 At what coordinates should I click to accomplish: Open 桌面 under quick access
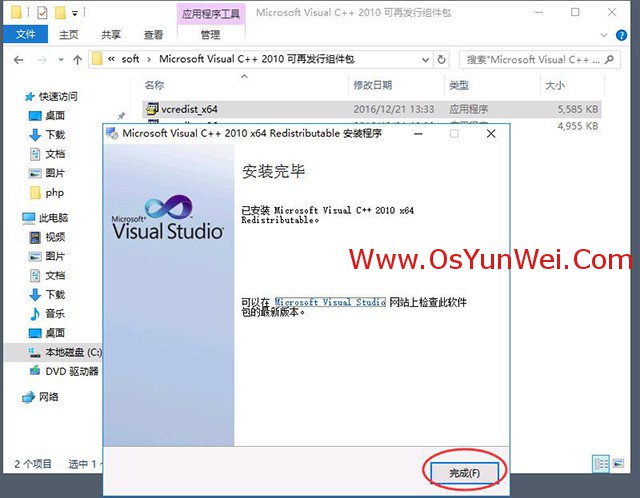pyautogui.click(x=55, y=116)
